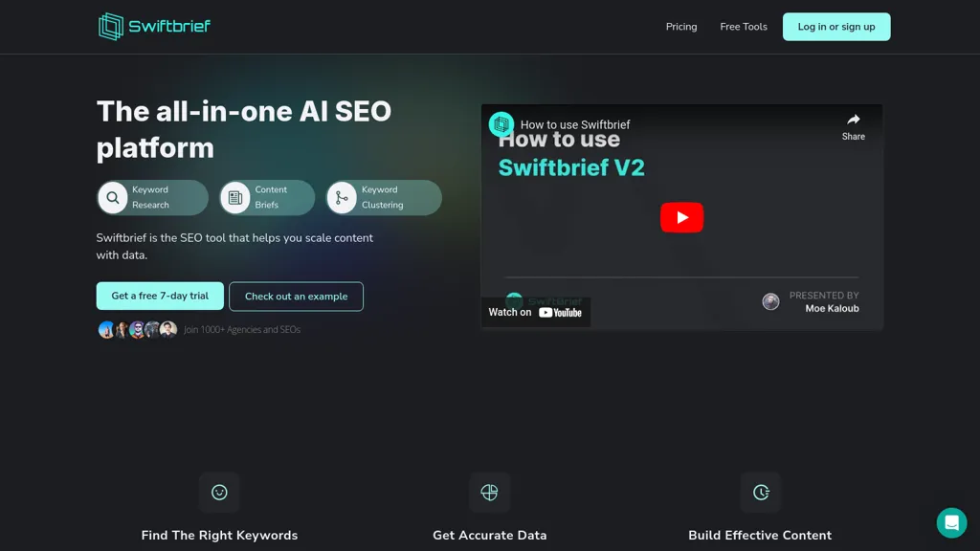Image resolution: width=980 pixels, height=551 pixels.
Task: Play the How to use Swiftbrief video
Action: pyautogui.click(x=681, y=217)
